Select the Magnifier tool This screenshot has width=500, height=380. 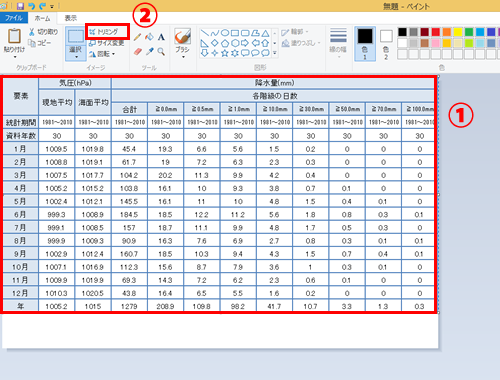161,51
